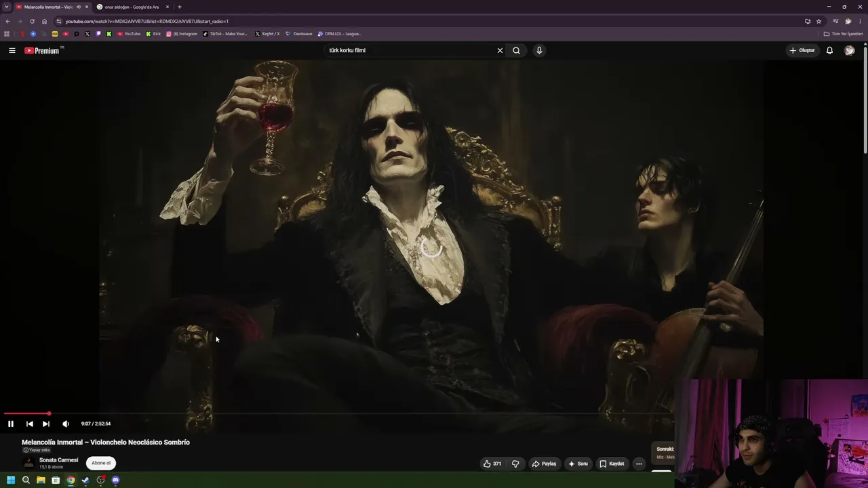This screenshot has height=488, width=868.
Task: View site information icon in address bar
Action: (x=59, y=21)
